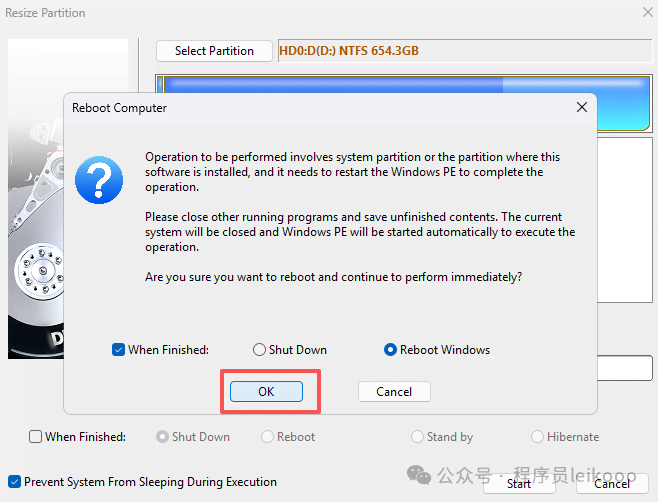Toggle Prevent System From Sleeping During Execution
Screen dimensions: 658x502
[x=15, y=482]
